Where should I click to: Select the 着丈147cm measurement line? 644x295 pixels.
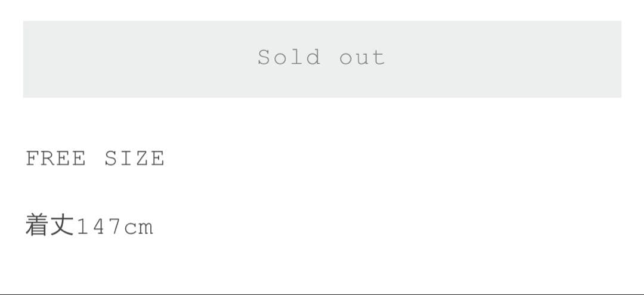89,226
